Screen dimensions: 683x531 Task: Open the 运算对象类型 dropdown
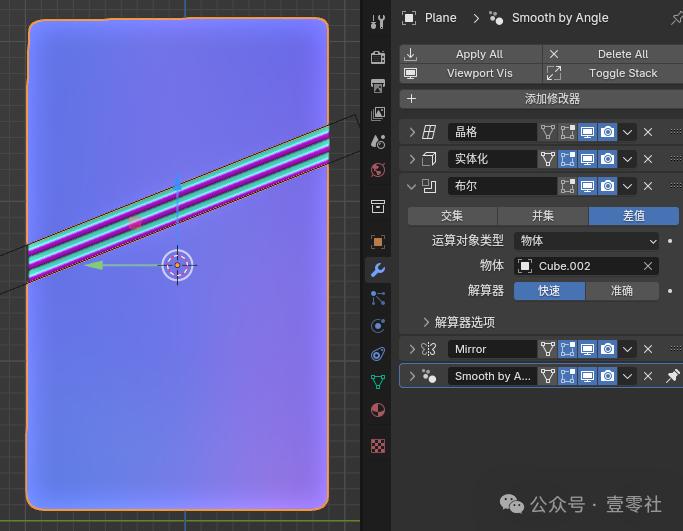coord(586,241)
